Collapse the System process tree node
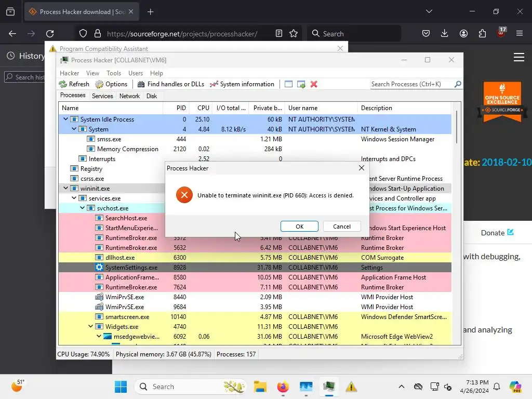The image size is (532, 399). [x=74, y=129]
